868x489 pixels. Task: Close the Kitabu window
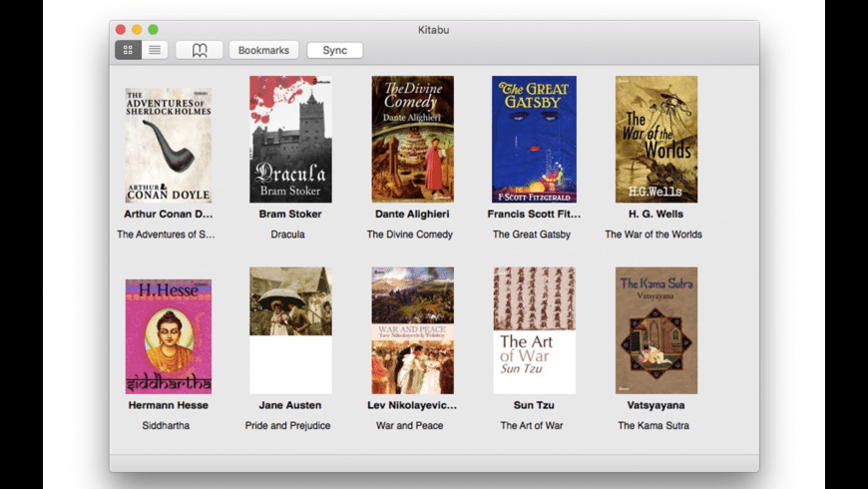(121, 29)
